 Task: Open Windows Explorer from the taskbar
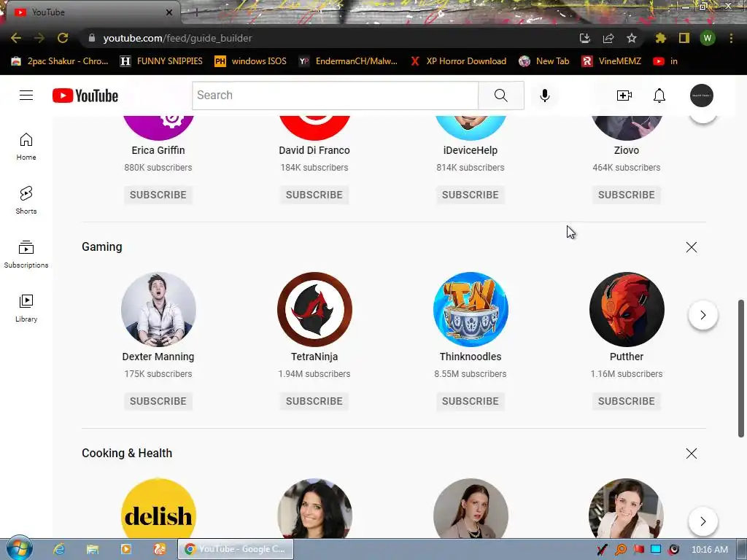pyautogui.click(x=93, y=549)
